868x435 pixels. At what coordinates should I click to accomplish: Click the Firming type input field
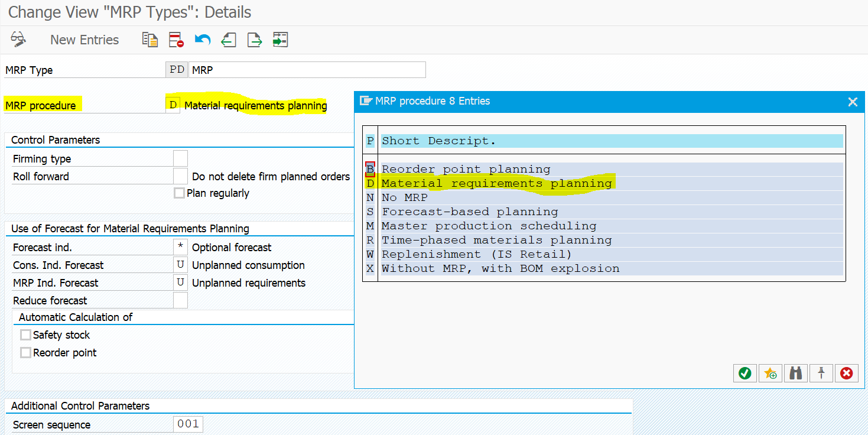coord(180,158)
